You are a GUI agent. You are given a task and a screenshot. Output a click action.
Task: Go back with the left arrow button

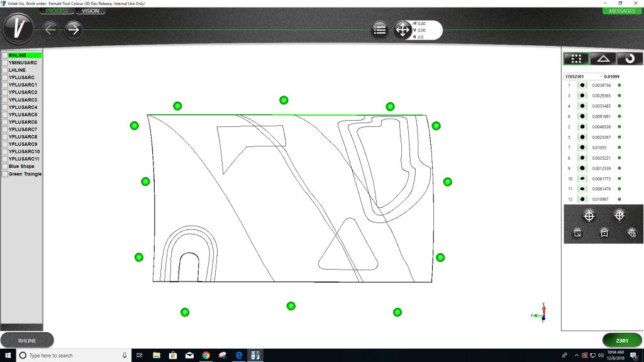(50, 30)
